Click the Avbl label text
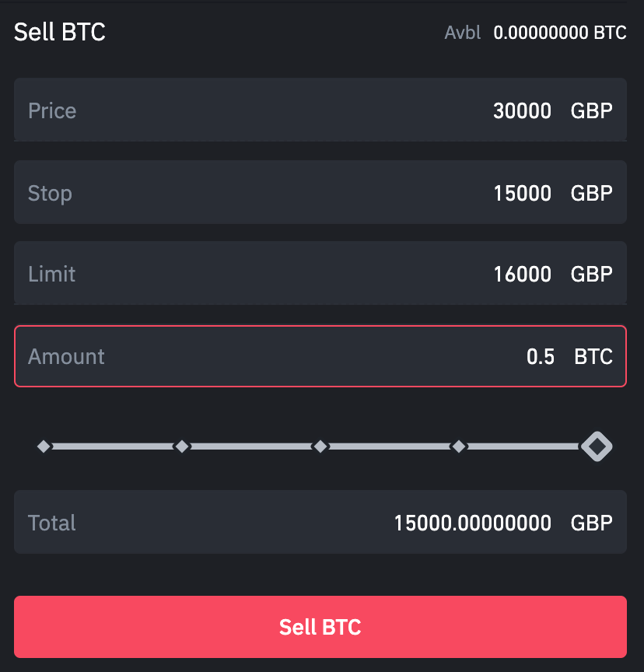This screenshot has width=644, height=672. click(x=463, y=33)
